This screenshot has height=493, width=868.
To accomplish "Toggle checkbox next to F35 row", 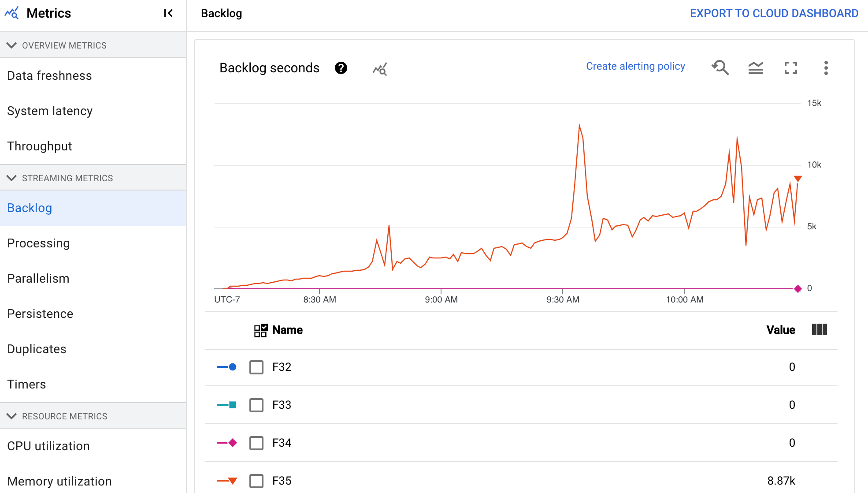I will (256, 481).
